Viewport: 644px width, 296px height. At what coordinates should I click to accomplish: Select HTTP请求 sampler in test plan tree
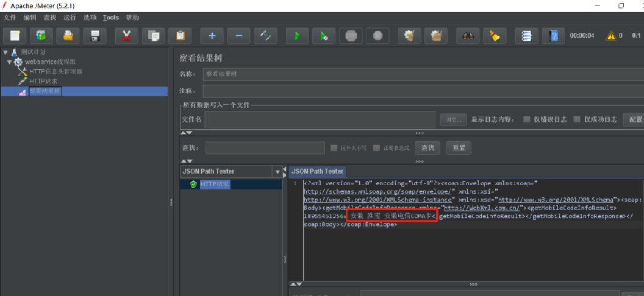coord(43,81)
